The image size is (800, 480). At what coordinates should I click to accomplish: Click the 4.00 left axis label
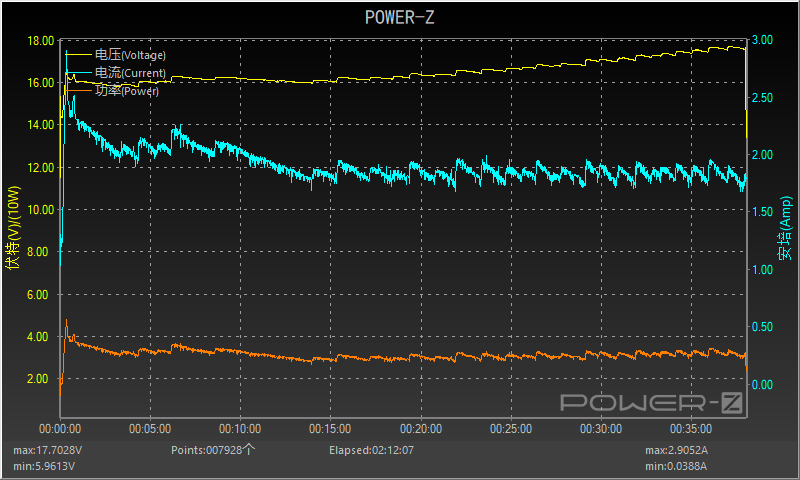point(37,337)
